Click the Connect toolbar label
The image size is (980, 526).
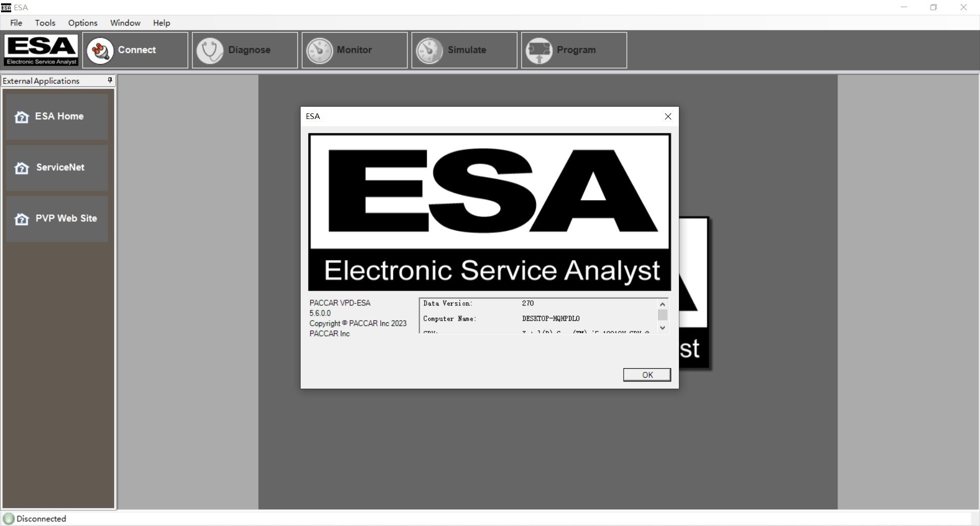[x=137, y=50]
